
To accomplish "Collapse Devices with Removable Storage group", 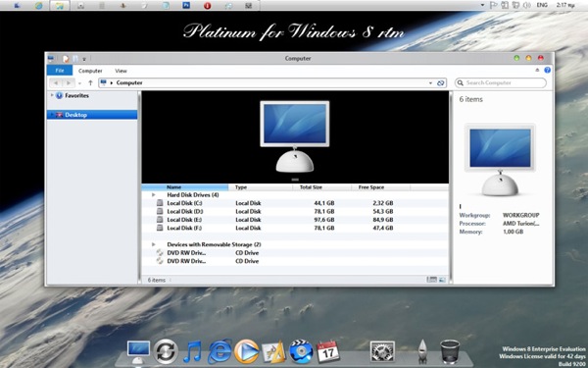I will (x=154, y=244).
